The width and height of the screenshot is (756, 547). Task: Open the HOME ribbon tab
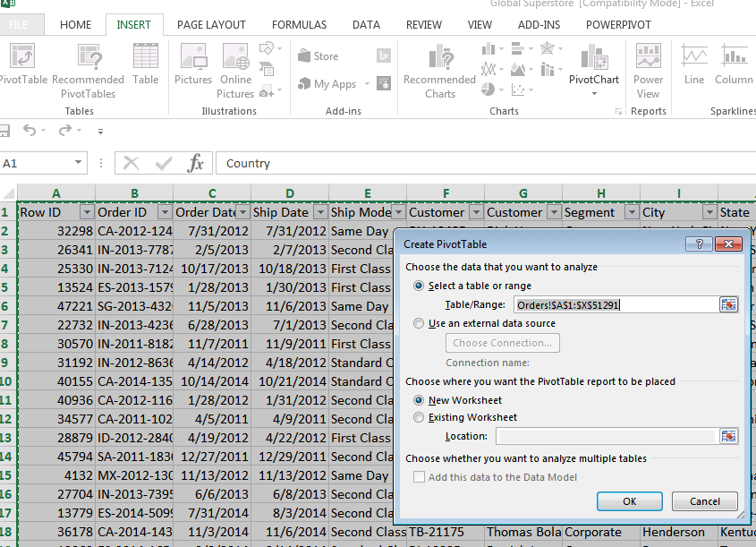click(76, 24)
